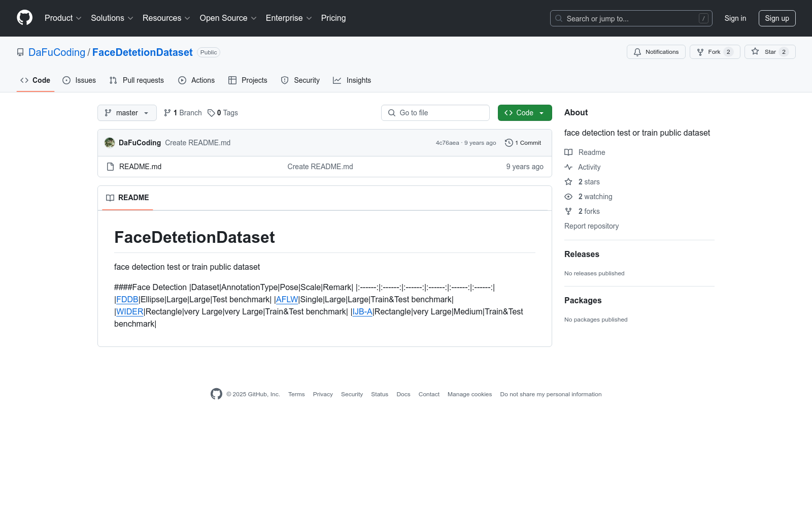Open commit hash 4c76aea
This screenshot has height=508, width=812.
click(x=447, y=143)
